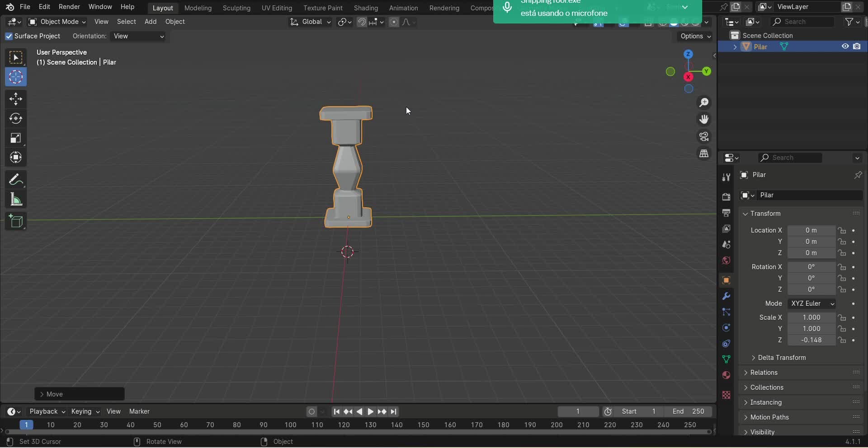Viewport: 868px width, 448px height.
Task: Click the Options button in viewport header
Action: tap(695, 36)
